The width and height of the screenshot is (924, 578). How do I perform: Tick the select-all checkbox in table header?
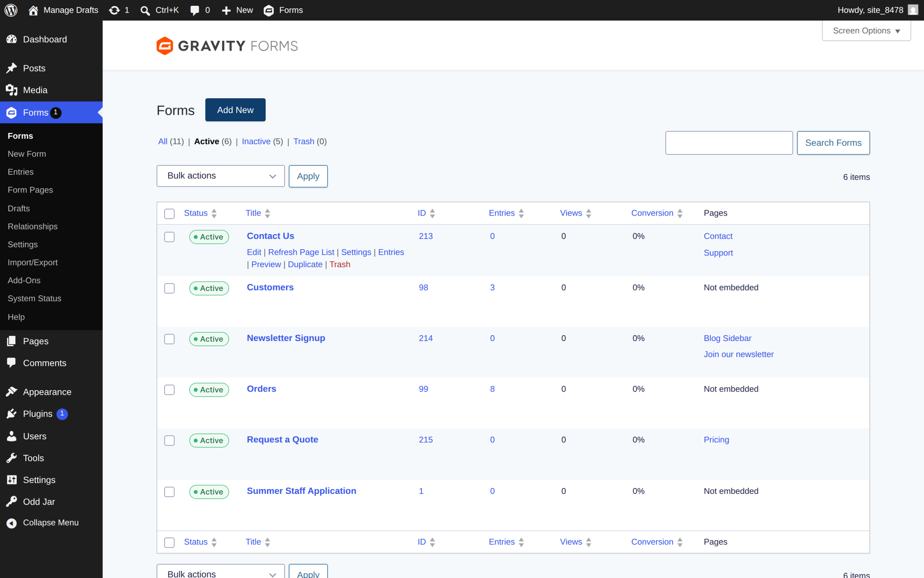tap(170, 214)
